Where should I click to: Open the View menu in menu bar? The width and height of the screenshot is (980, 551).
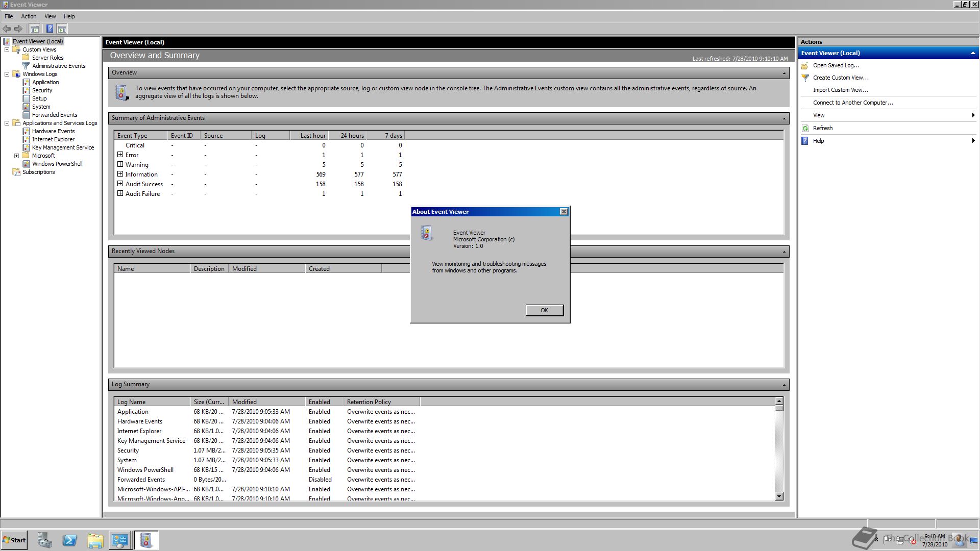[50, 16]
